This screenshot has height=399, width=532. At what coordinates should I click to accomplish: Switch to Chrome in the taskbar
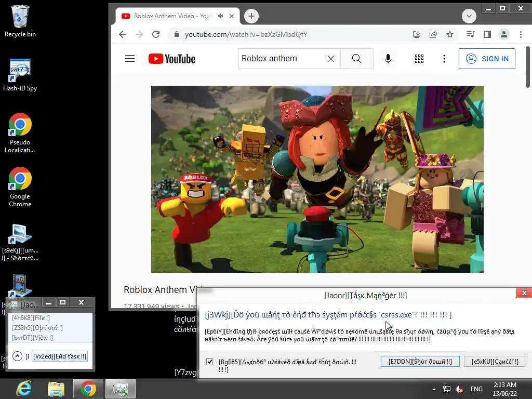[x=88, y=389]
